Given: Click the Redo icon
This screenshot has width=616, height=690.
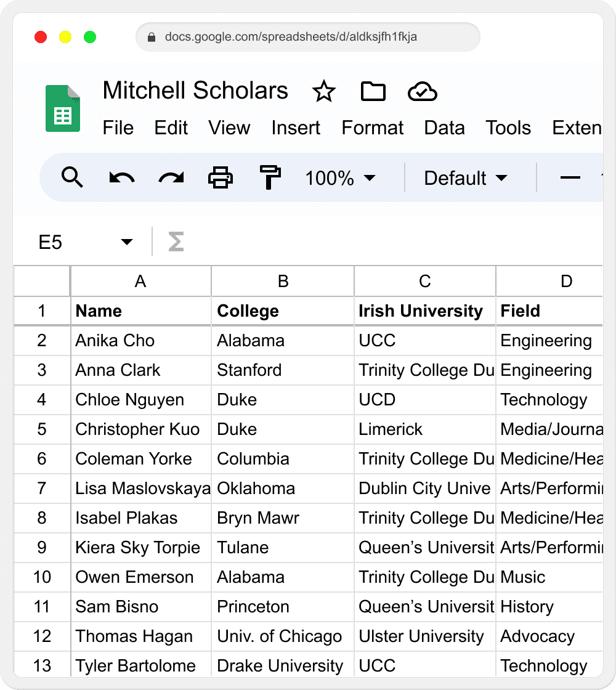Looking at the screenshot, I should 170,178.
